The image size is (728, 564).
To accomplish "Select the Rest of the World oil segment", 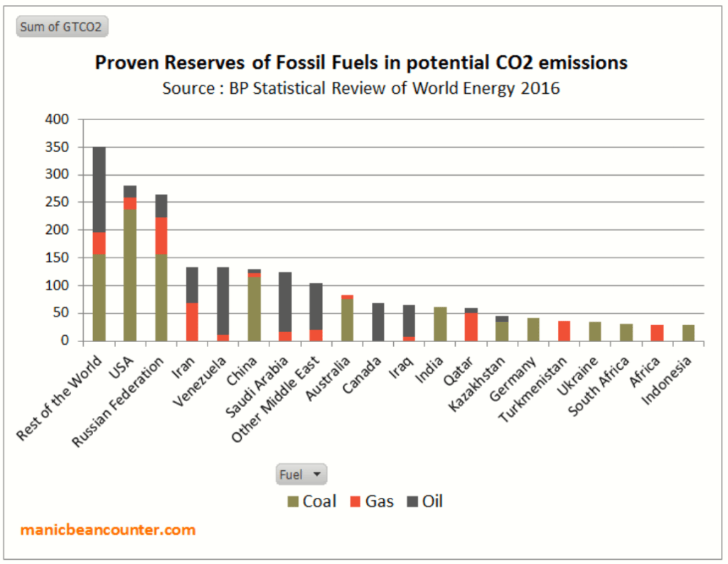I will (99, 189).
